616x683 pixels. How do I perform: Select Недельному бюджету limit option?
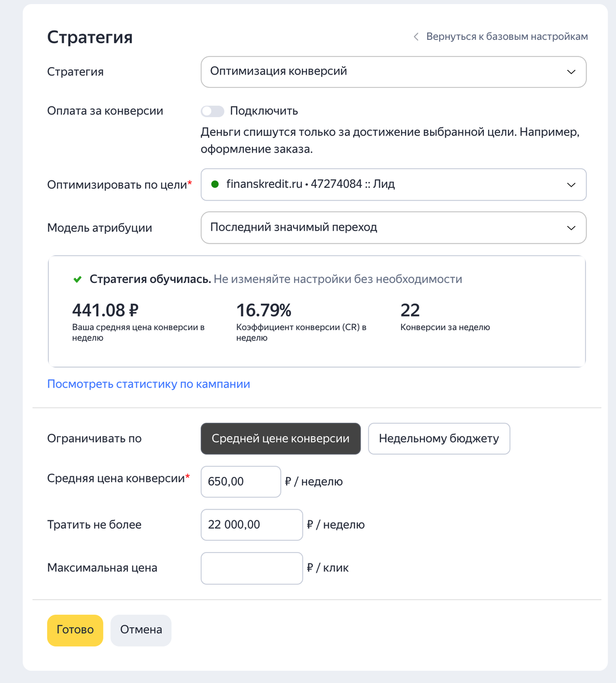pos(439,438)
